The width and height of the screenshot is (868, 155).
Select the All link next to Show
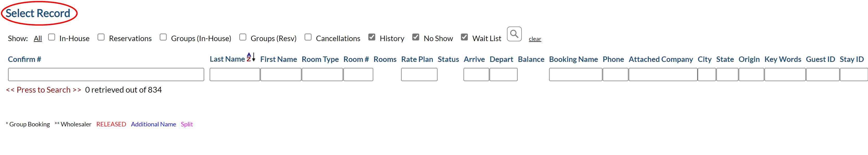pyautogui.click(x=38, y=38)
